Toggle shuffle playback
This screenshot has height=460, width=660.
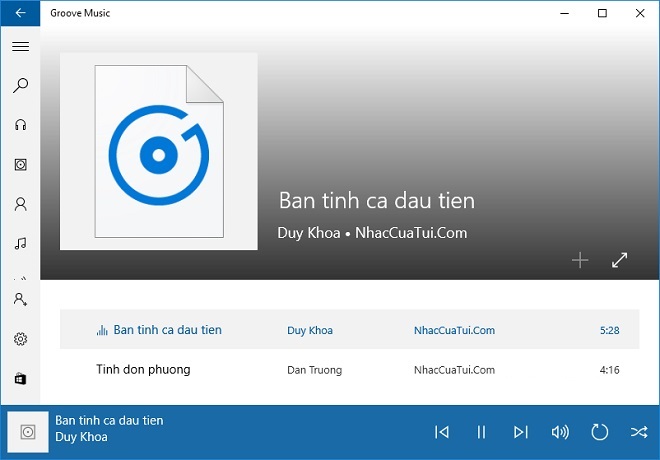point(639,432)
